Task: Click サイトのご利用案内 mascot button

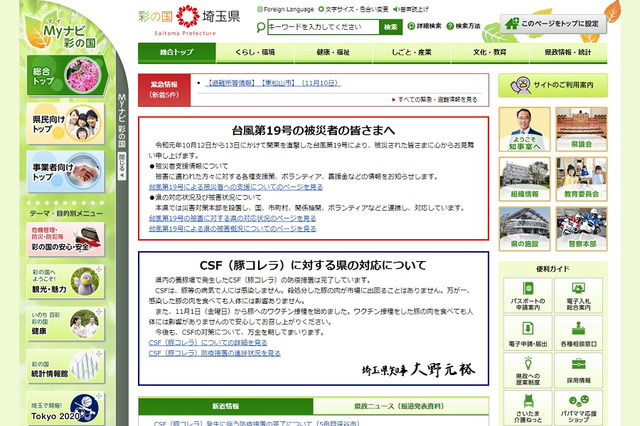Action: pyautogui.click(x=553, y=85)
